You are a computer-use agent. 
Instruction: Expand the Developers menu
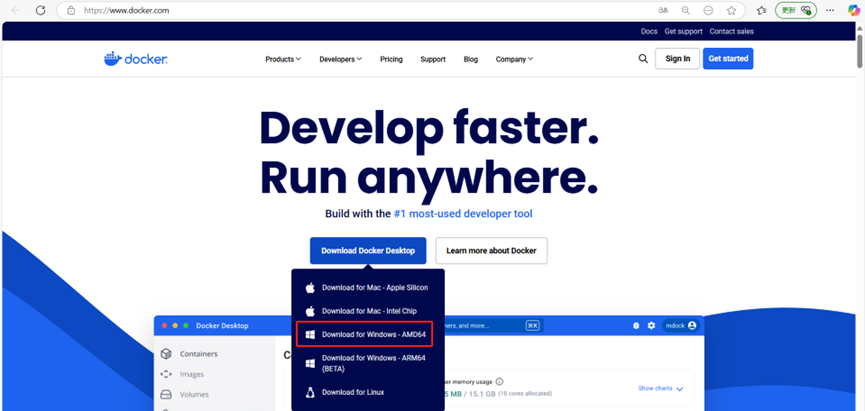point(340,59)
